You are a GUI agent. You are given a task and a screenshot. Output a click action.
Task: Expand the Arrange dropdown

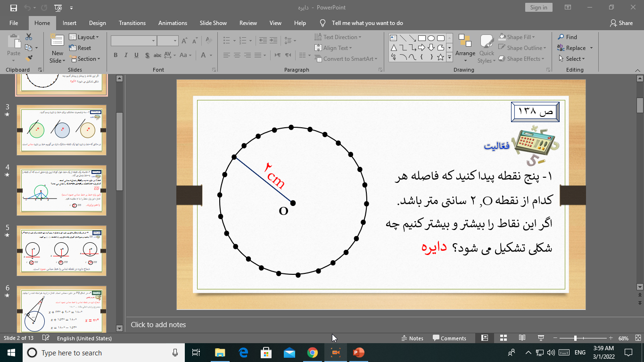pos(465,47)
